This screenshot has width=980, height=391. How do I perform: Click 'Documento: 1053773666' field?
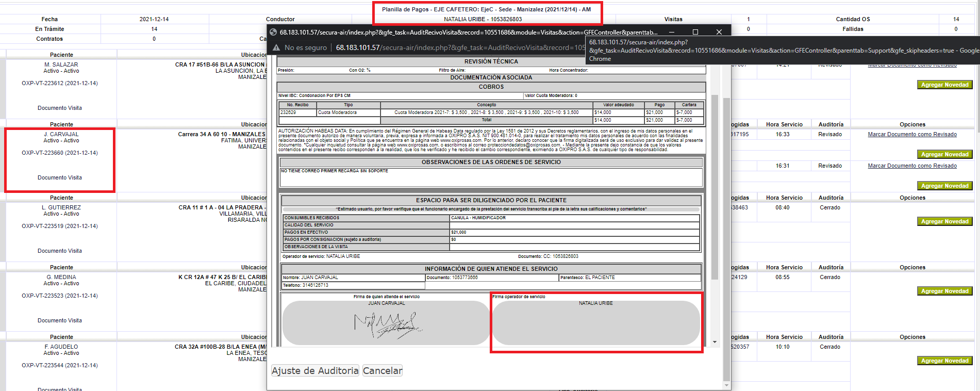tap(492, 278)
